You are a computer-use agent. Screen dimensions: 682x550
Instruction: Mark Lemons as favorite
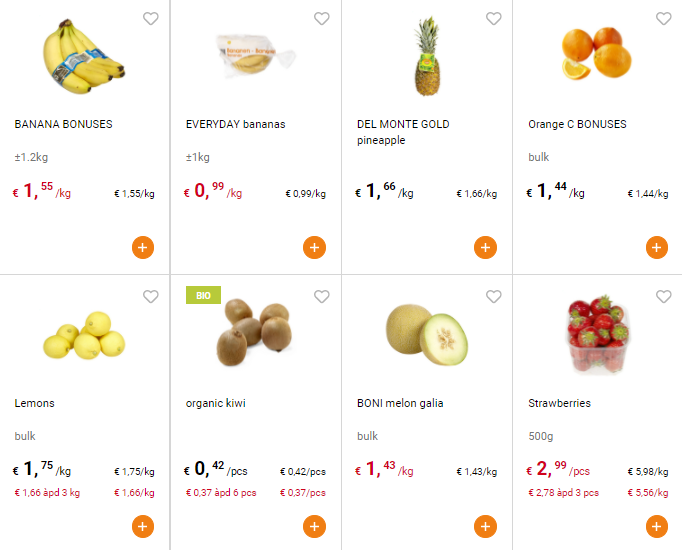tap(150, 297)
